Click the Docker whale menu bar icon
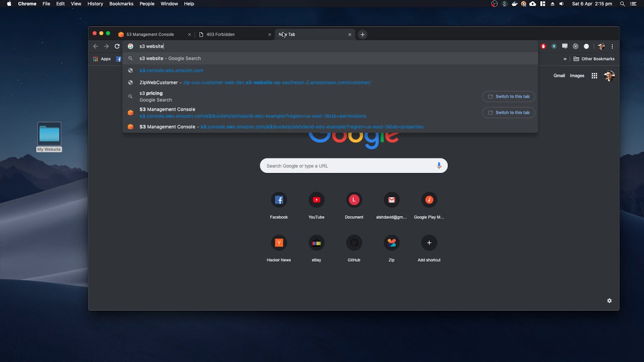 click(515, 4)
